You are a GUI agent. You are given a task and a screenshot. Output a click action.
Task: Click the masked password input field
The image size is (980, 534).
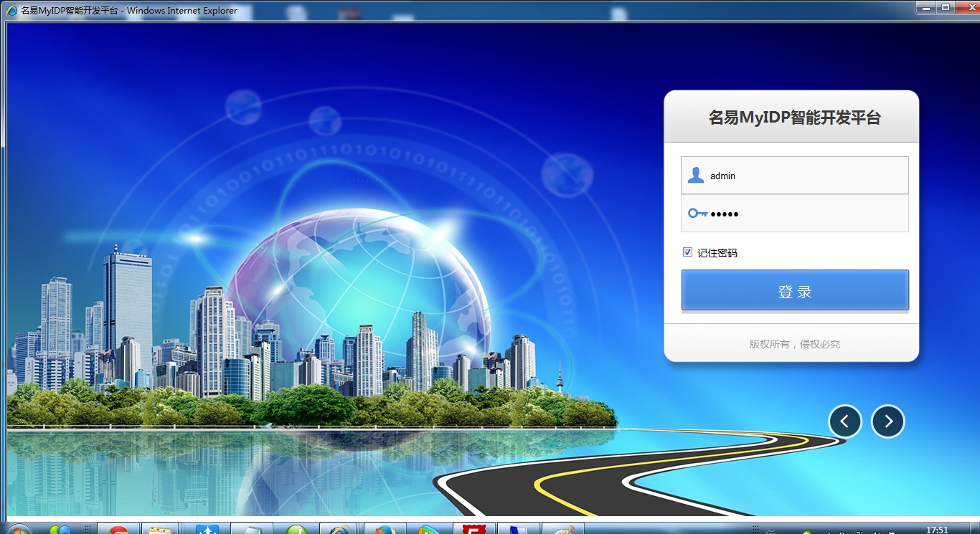tap(795, 214)
